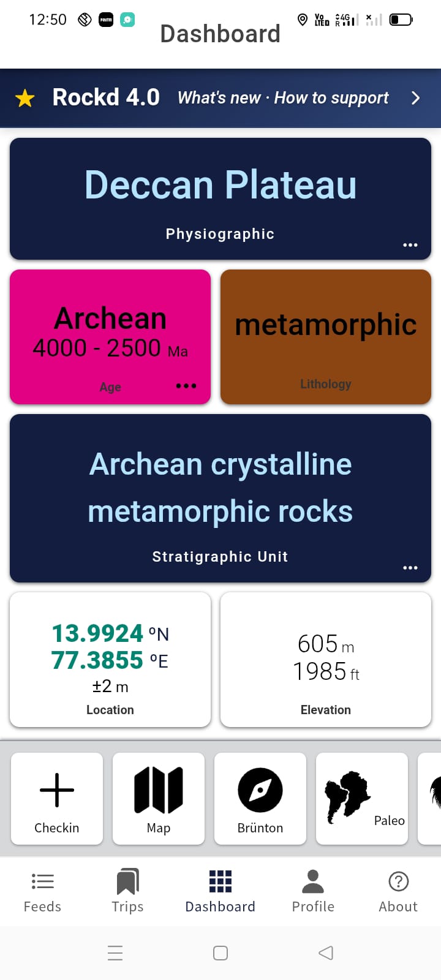Image resolution: width=441 pixels, height=980 pixels.
Task: Open the Paleo globe view
Action: click(x=361, y=796)
